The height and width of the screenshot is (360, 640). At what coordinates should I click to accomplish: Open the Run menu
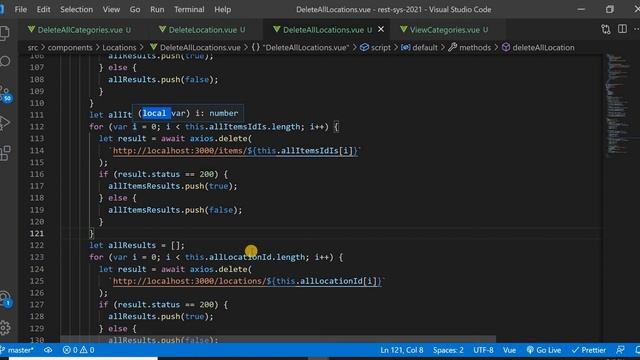coord(157,9)
